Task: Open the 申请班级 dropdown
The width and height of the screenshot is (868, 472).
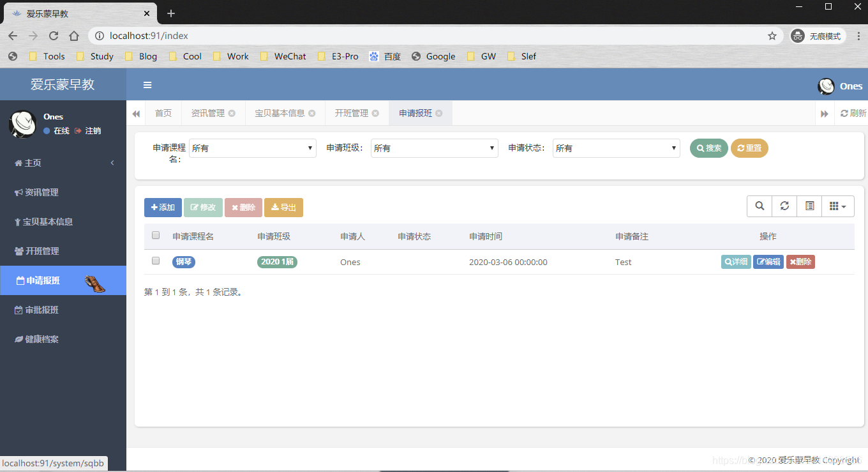Action: 435,148
